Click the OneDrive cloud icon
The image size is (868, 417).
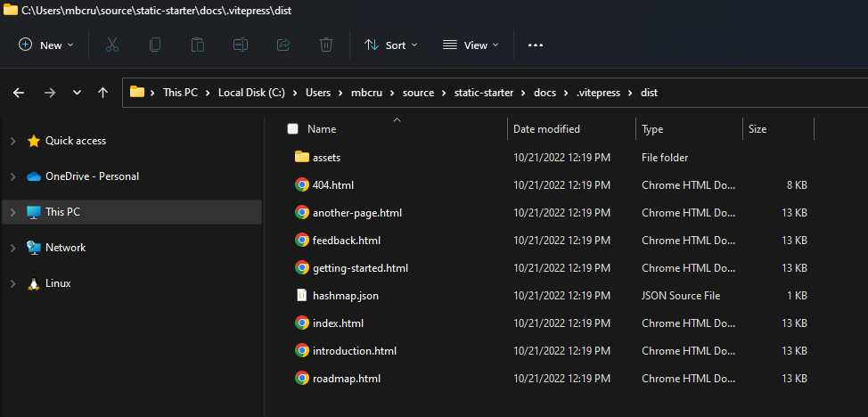coord(34,176)
